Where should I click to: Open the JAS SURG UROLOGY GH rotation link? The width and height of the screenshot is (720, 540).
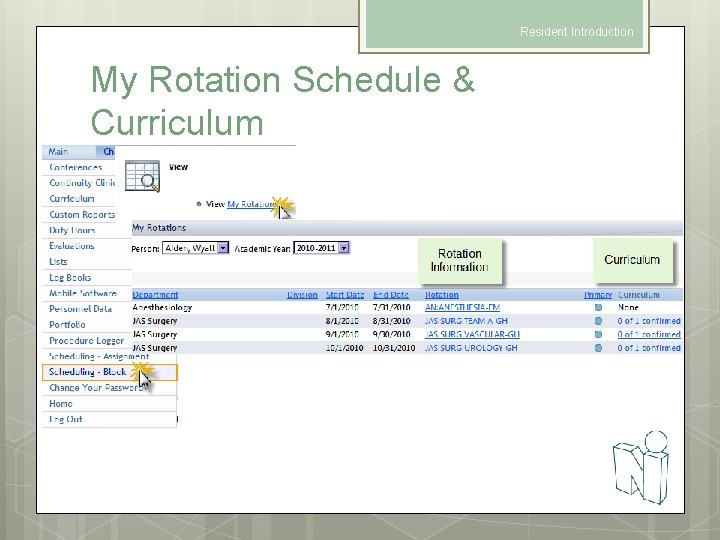[471, 348]
